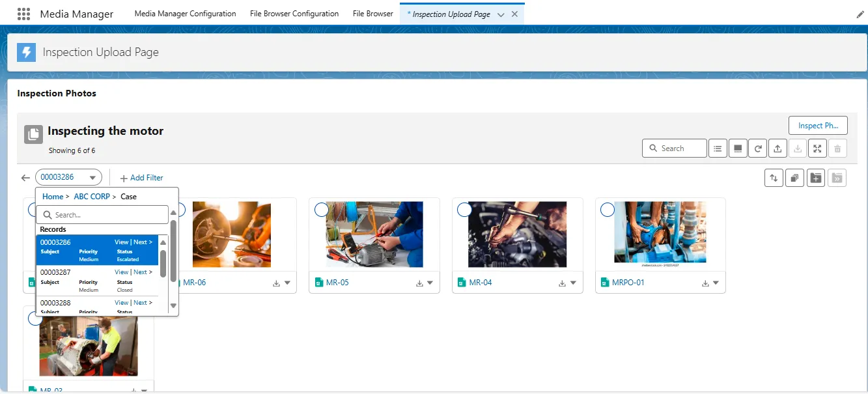This screenshot has height=394, width=868.
Task: Open the MR-06 motor rotor photo thumbnail
Action: (x=232, y=234)
